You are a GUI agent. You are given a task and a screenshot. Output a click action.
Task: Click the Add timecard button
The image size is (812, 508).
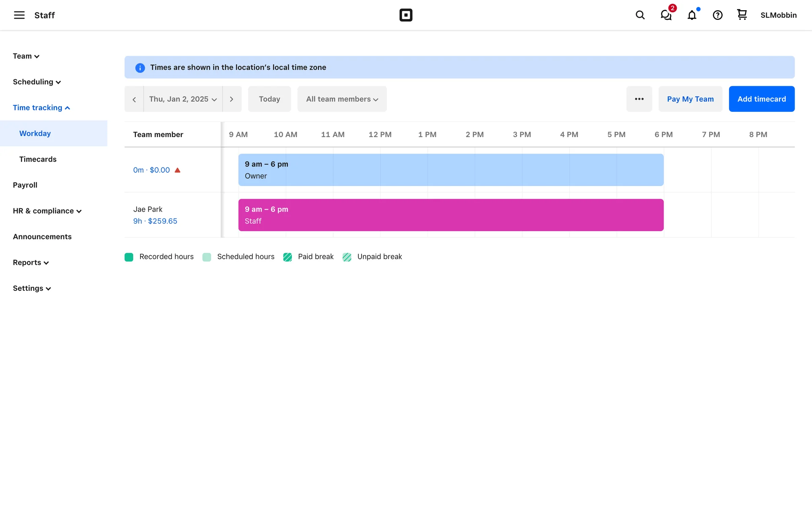(761, 99)
